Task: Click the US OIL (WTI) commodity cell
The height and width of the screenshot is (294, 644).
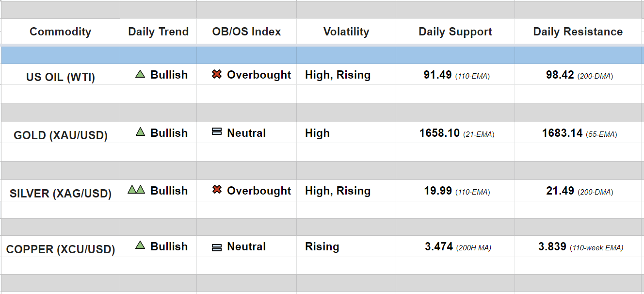Action: click(60, 77)
